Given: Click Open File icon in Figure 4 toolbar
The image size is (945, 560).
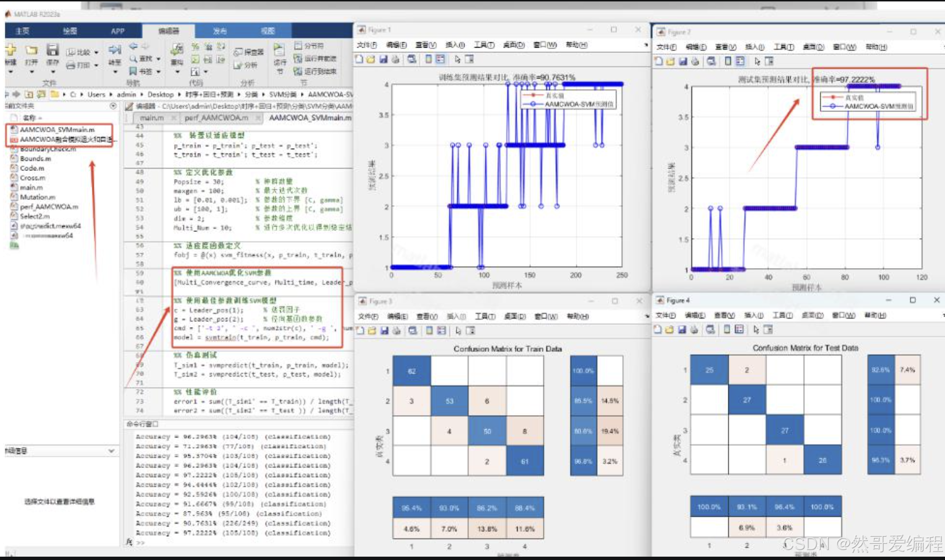Looking at the screenshot, I should click(x=670, y=330).
